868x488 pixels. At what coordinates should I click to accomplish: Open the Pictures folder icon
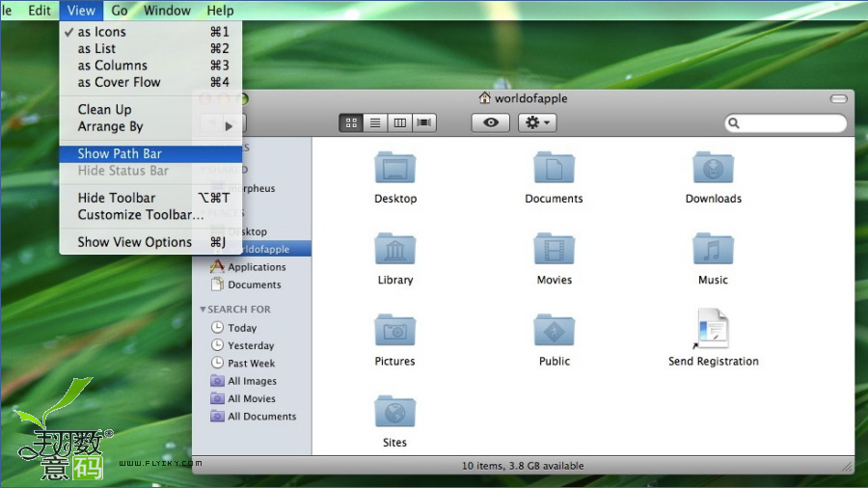395,330
